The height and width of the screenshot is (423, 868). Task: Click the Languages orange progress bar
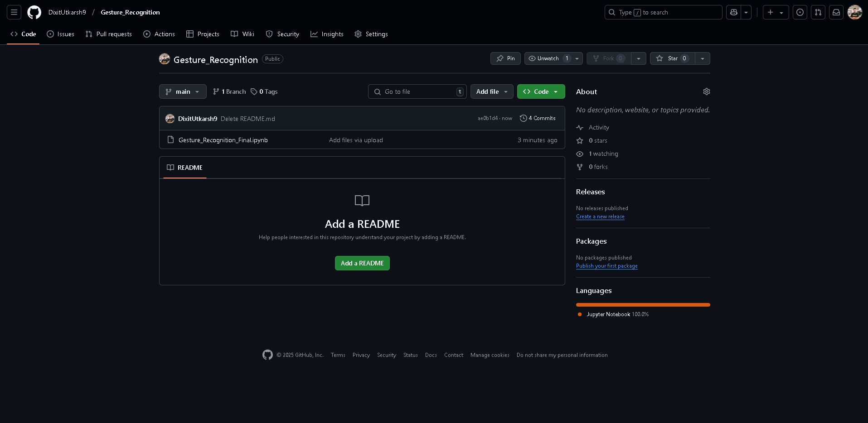pyautogui.click(x=643, y=305)
